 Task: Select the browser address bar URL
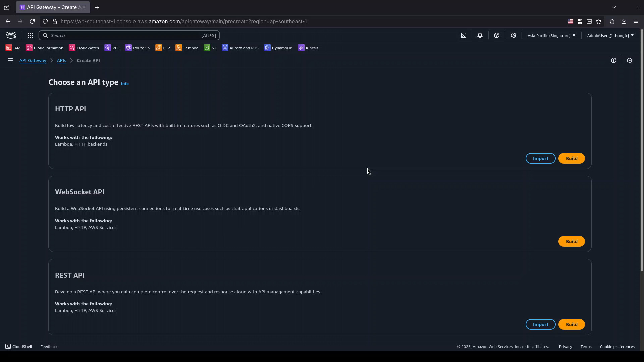pyautogui.click(x=184, y=21)
